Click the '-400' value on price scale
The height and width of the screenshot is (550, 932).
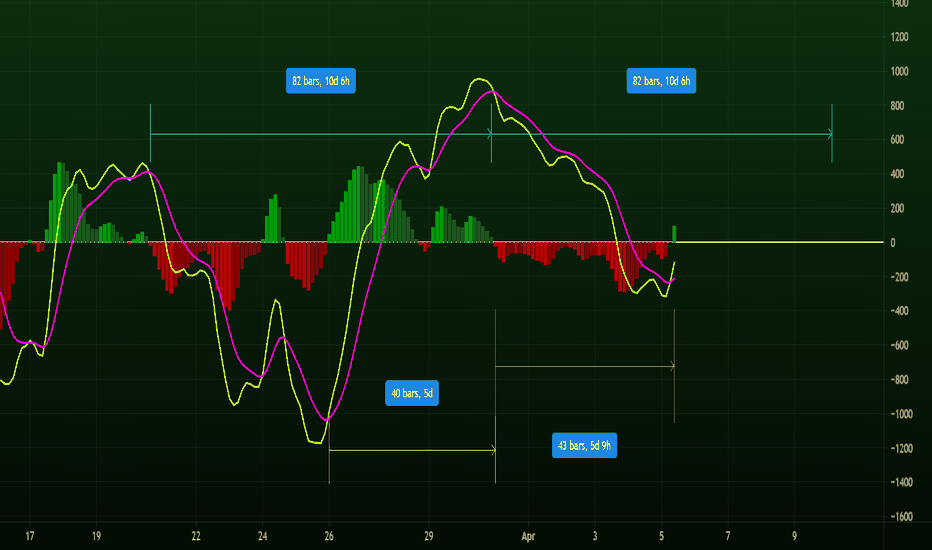click(x=899, y=311)
